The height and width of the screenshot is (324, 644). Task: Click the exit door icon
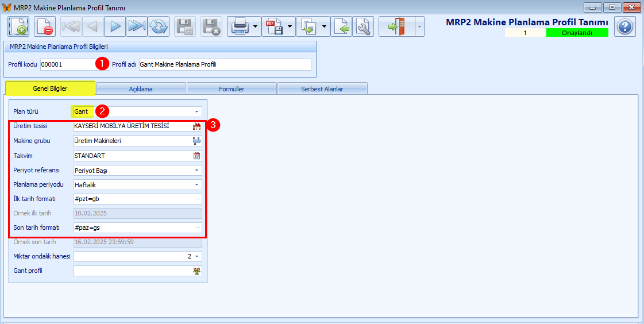pyautogui.click(x=397, y=26)
